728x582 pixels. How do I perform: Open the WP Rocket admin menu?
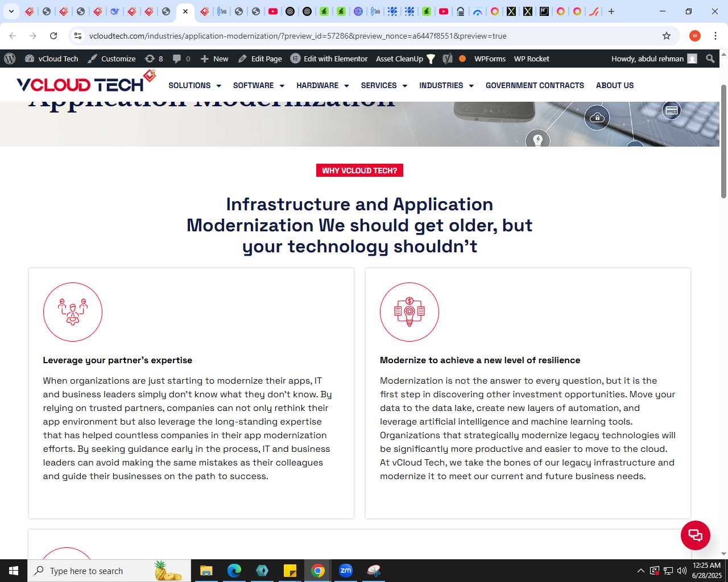(x=531, y=59)
